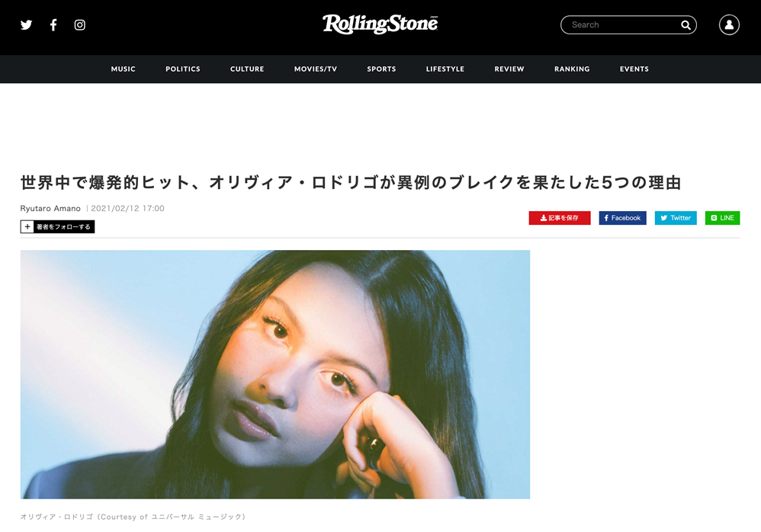Click the plus icon to follow author
The height and width of the screenshot is (532, 761).
point(27,226)
